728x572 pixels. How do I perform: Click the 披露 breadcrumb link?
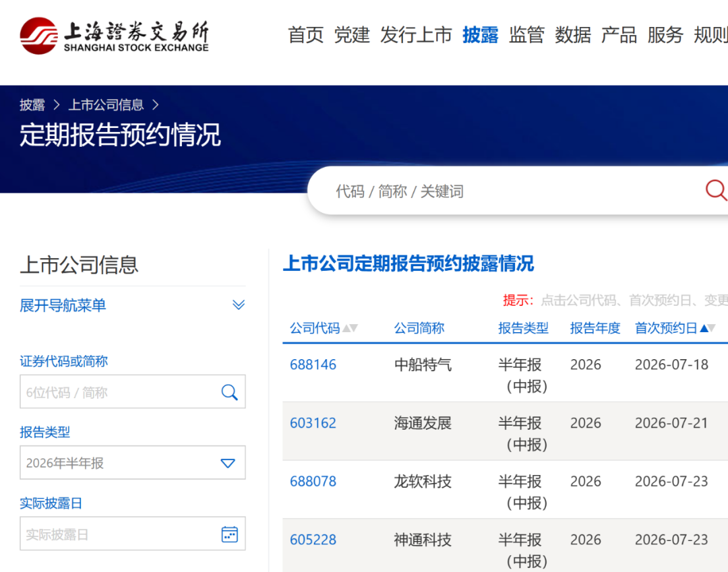coord(32,105)
